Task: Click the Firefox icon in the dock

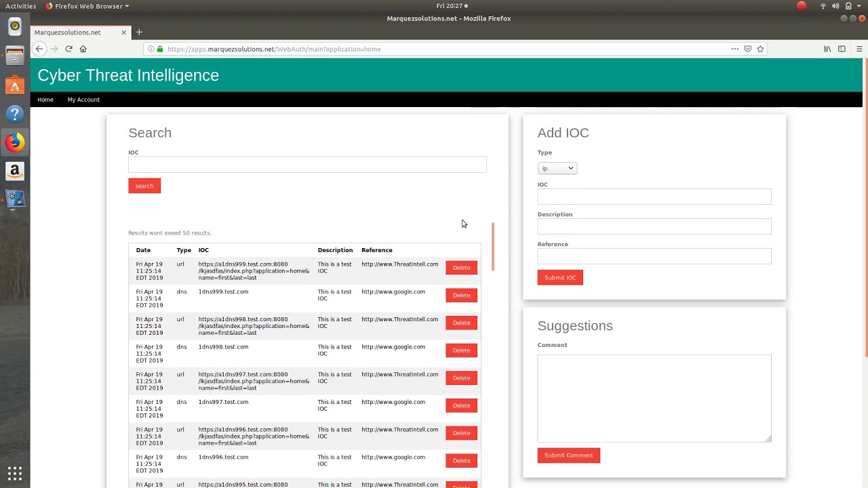Action: [x=15, y=142]
